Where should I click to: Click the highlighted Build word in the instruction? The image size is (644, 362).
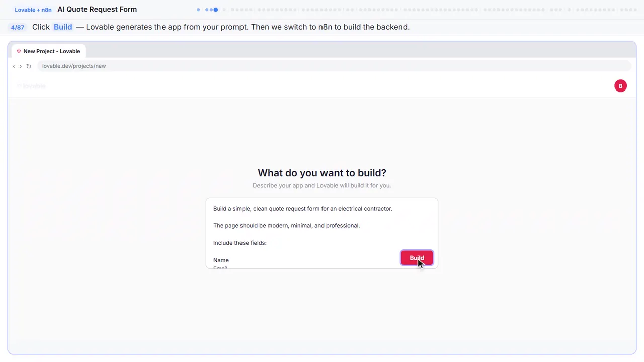[x=63, y=27]
